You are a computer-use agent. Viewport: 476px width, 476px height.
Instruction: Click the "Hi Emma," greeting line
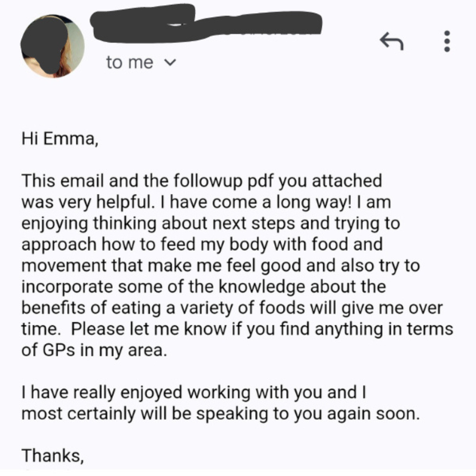coord(58,139)
